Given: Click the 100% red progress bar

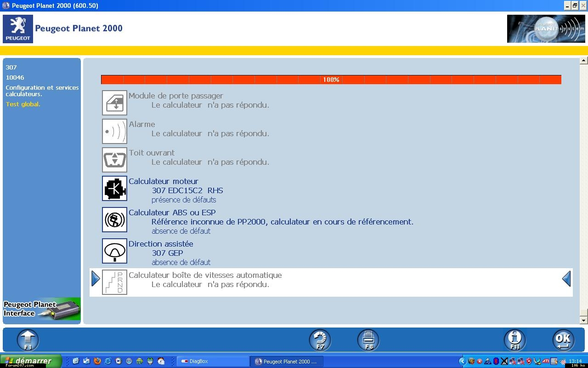Looking at the screenshot, I should click(x=331, y=80).
